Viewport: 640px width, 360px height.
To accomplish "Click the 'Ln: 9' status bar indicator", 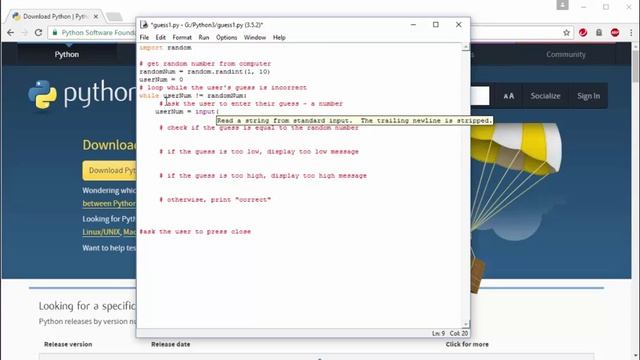I will 438,333.
